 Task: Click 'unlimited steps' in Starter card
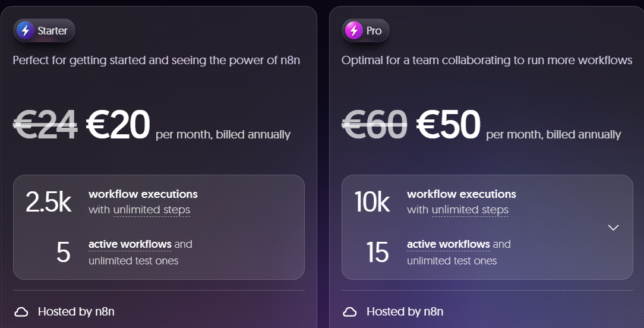pos(151,210)
